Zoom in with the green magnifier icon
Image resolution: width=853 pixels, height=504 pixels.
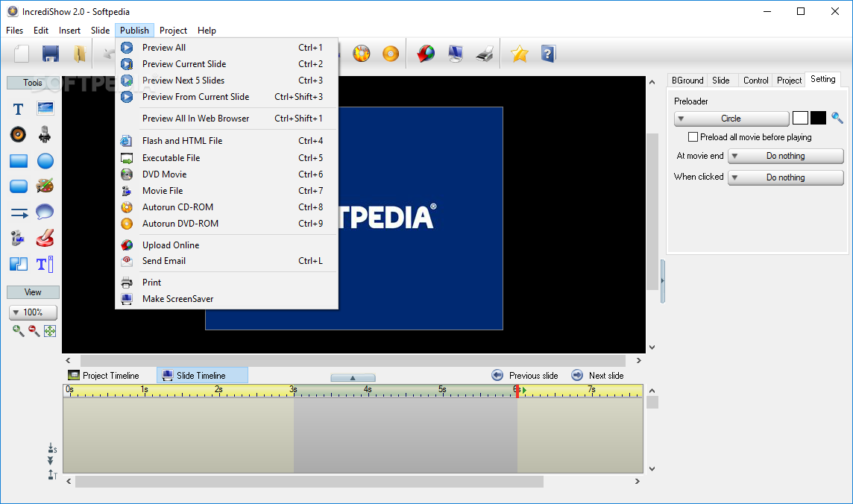click(x=18, y=330)
